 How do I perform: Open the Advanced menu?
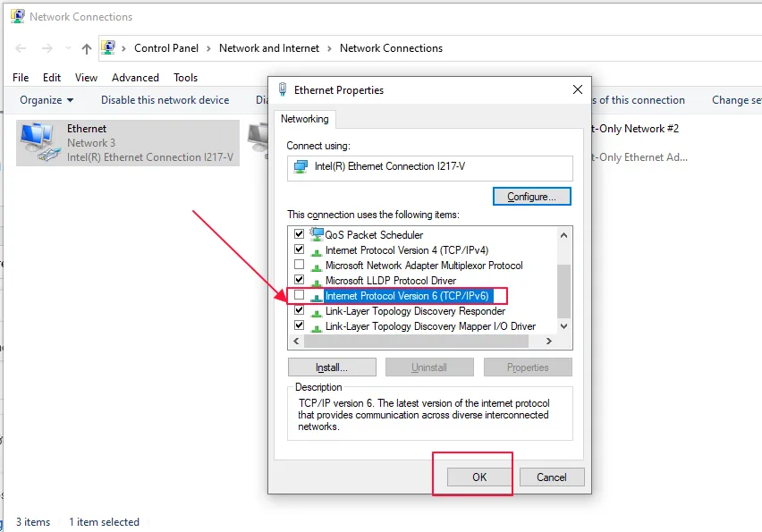click(x=135, y=78)
